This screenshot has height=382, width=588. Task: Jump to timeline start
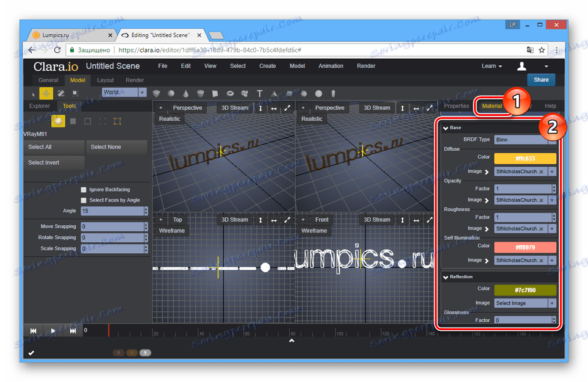click(x=33, y=331)
